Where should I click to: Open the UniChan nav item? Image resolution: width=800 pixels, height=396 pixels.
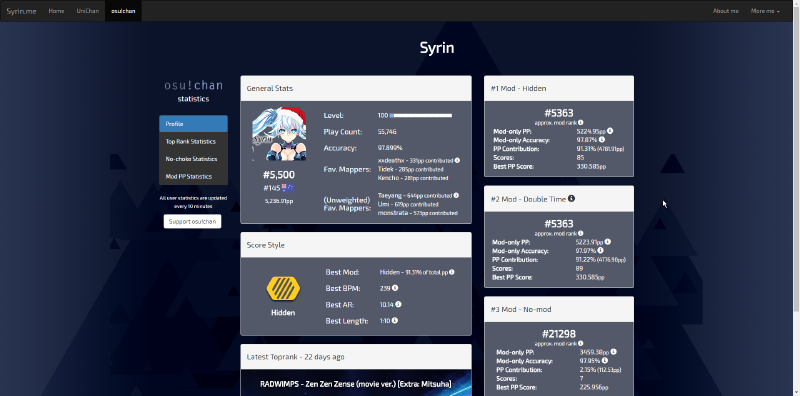[88, 11]
